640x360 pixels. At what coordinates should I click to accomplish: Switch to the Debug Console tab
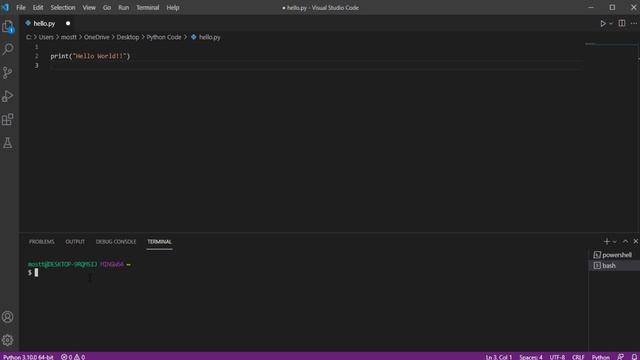116,242
